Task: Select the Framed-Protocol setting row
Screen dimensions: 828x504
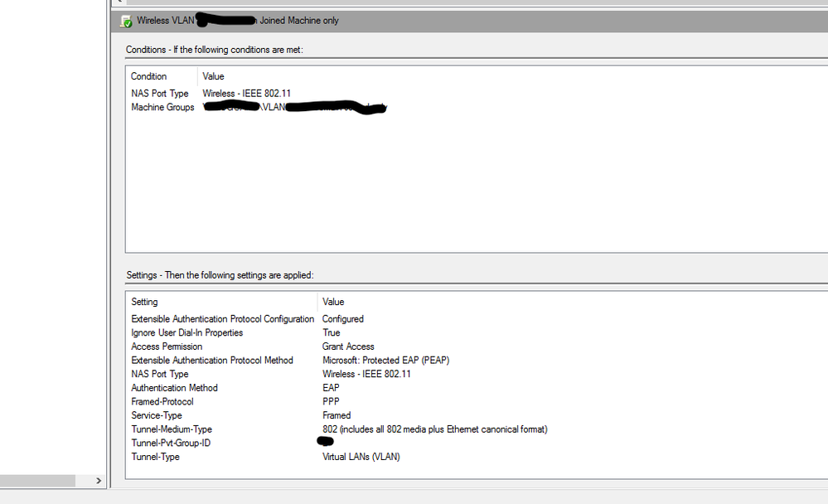Action: coord(162,402)
